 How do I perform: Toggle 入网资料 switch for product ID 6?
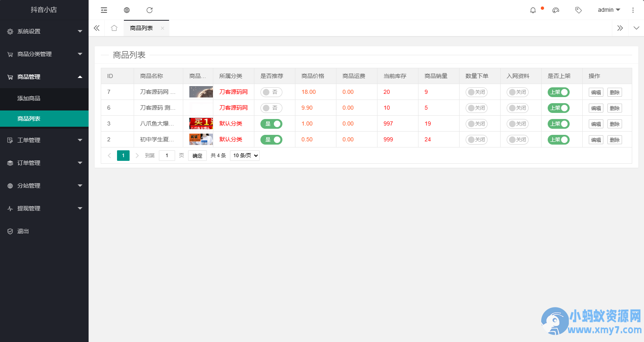(x=518, y=108)
